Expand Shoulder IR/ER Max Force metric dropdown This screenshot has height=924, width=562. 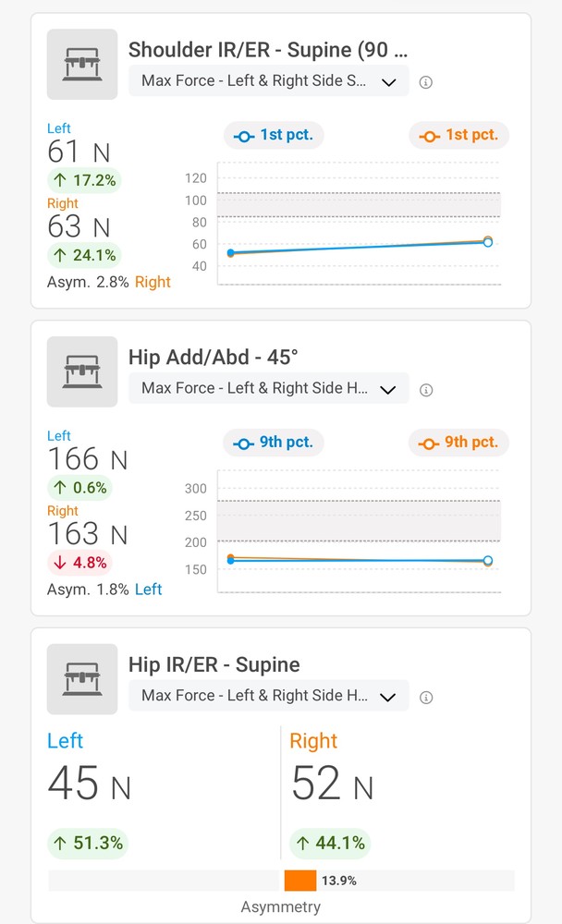tap(268, 81)
